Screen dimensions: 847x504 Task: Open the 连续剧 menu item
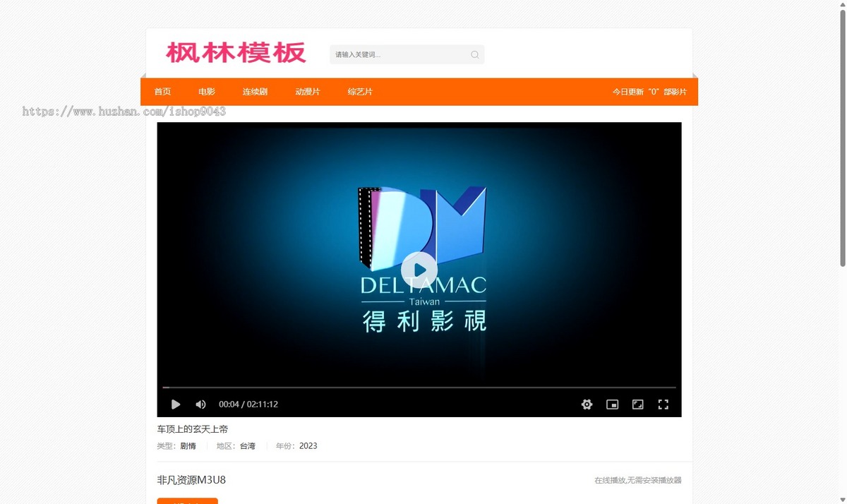pyautogui.click(x=255, y=92)
